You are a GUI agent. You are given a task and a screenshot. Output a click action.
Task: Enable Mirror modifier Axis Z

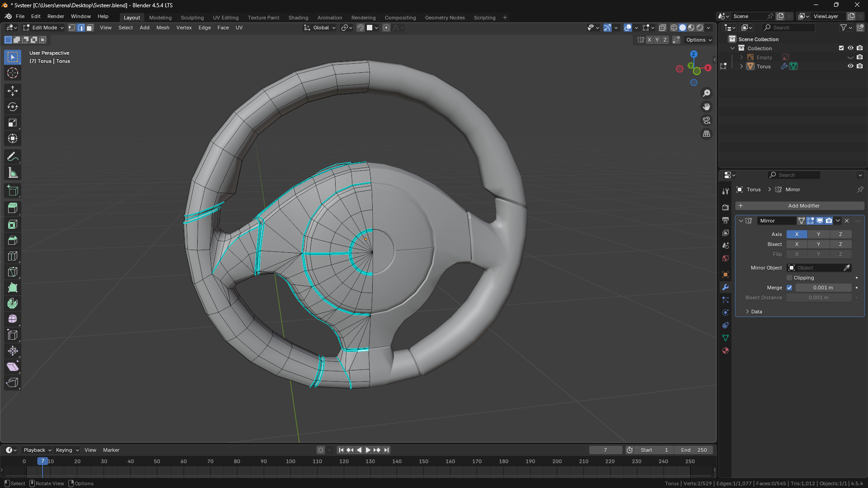click(x=840, y=234)
